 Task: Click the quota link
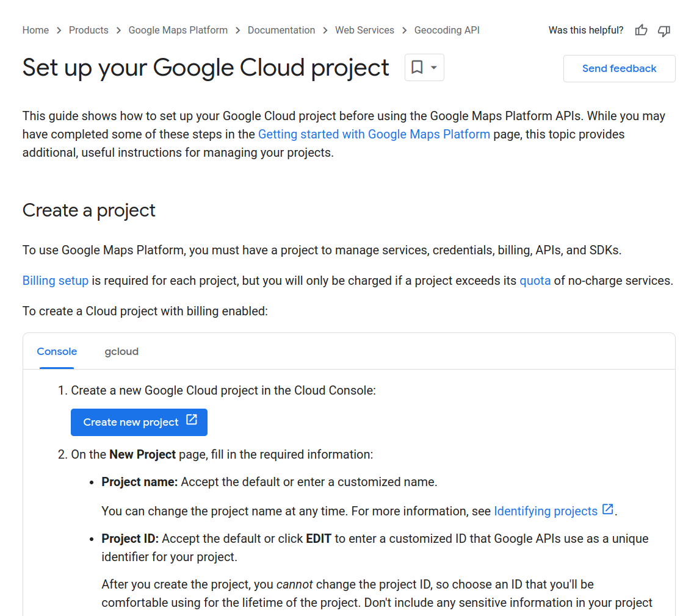(x=535, y=281)
